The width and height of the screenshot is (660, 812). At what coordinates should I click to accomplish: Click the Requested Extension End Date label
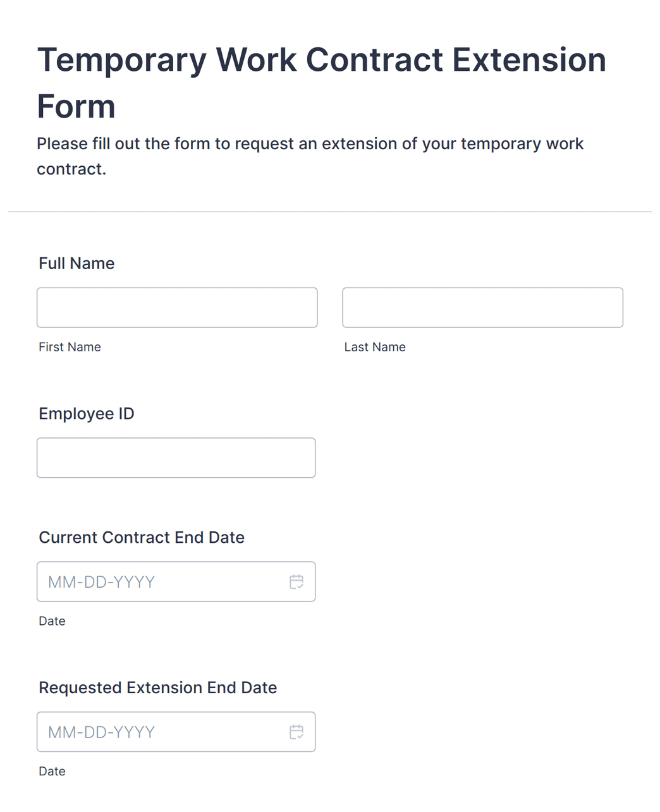click(x=158, y=688)
